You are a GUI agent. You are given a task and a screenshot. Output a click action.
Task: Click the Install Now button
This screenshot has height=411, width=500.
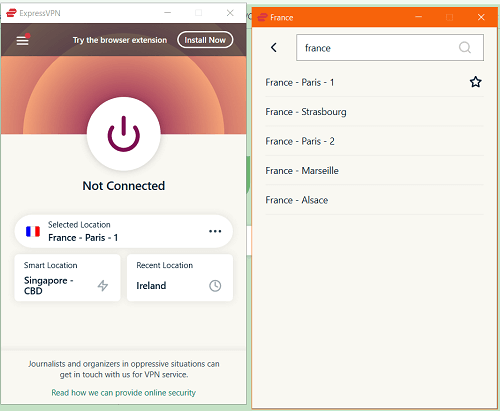click(205, 40)
